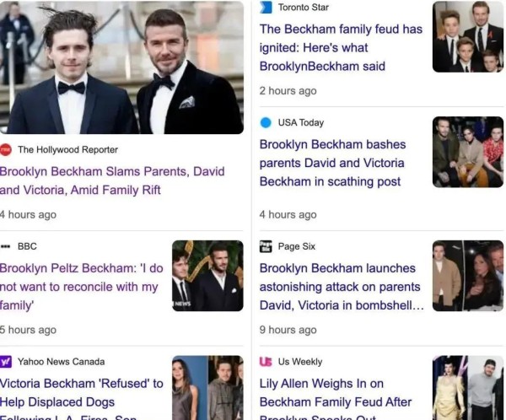This screenshot has width=506, height=420.
Task: Open Page Six 'launches astonishing attack' headline
Action: pyautogui.click(x=342, y=287)
